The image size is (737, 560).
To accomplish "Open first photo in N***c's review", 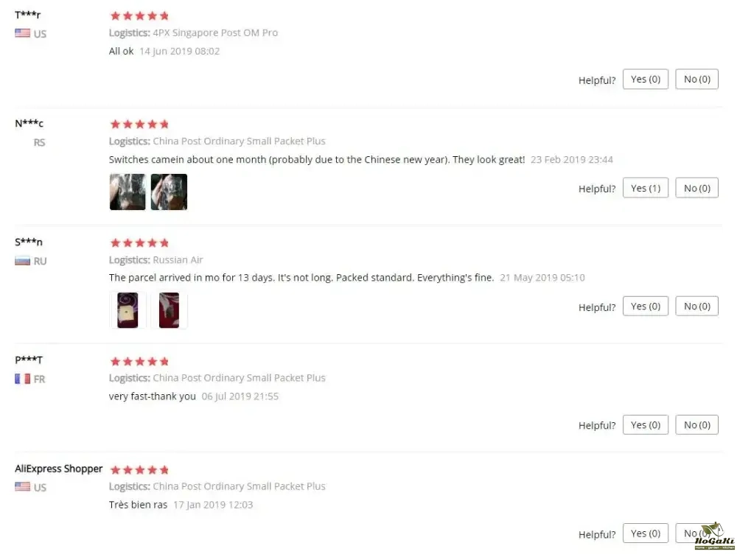I will click(128, 192).
